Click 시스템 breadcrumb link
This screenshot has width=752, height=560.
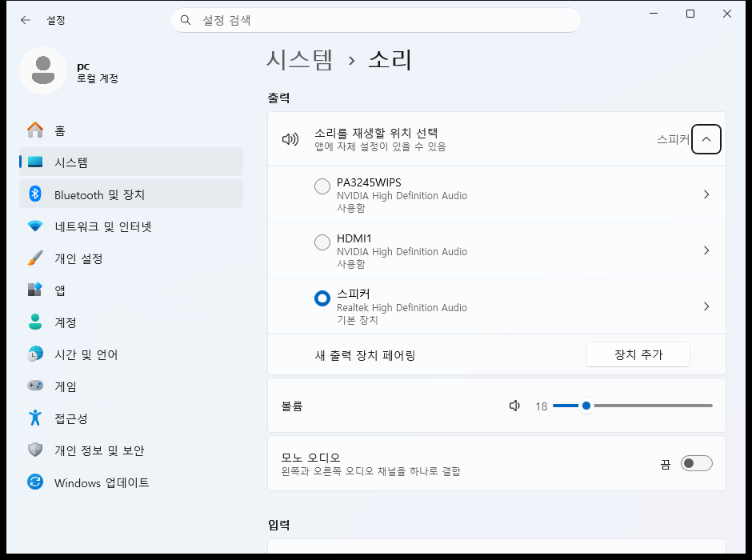(299, 60)
